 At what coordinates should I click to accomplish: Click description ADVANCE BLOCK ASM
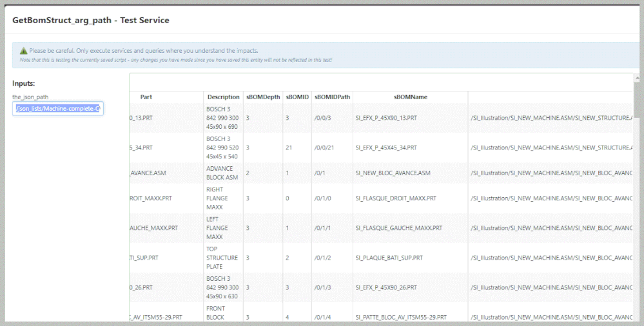click(x=222, y=173)
